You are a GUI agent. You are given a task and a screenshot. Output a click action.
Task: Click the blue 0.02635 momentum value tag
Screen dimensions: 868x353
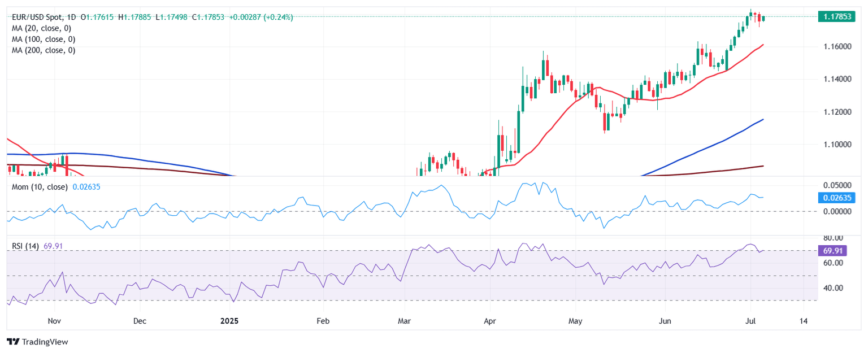pyautogui.click(x=835, y=198)
